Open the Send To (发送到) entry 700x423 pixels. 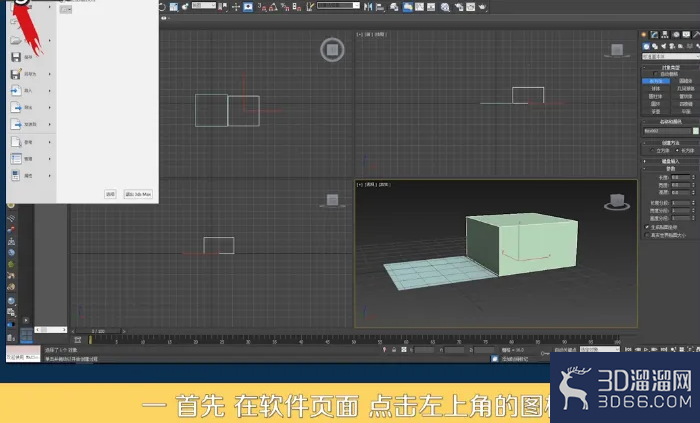pos(31,124)
